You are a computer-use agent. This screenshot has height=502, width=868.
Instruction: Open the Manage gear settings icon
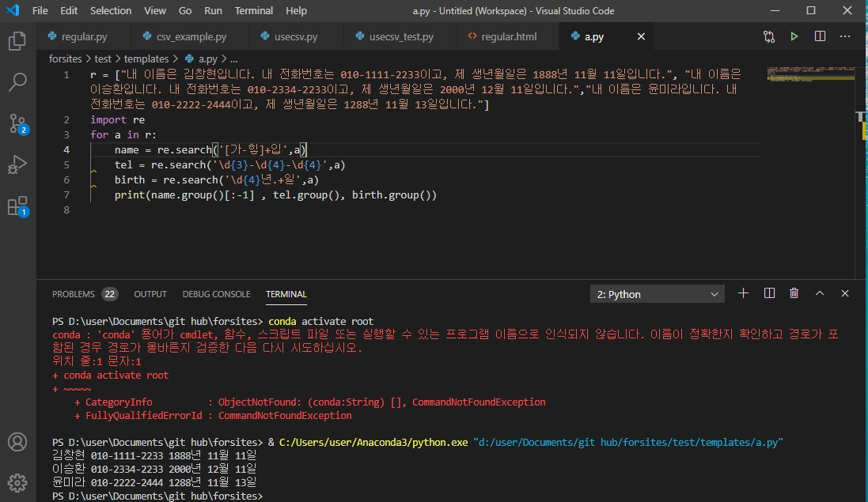click(x=17, y=483)
